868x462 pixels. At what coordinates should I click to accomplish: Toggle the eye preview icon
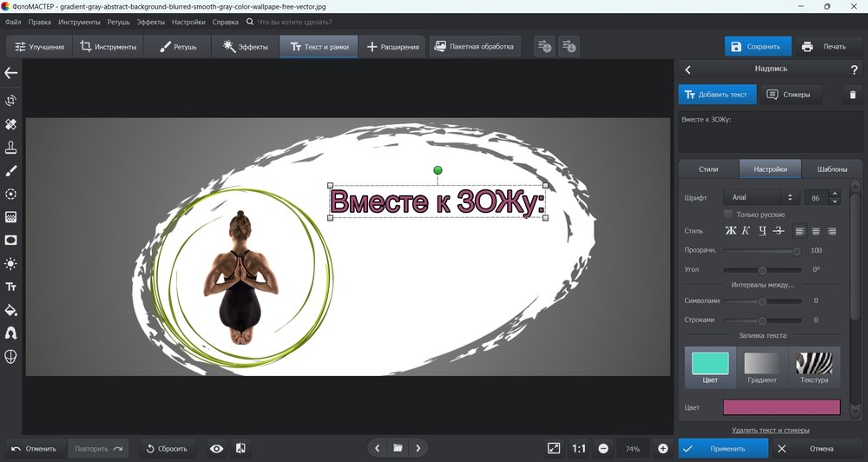[x=216, y=448]
